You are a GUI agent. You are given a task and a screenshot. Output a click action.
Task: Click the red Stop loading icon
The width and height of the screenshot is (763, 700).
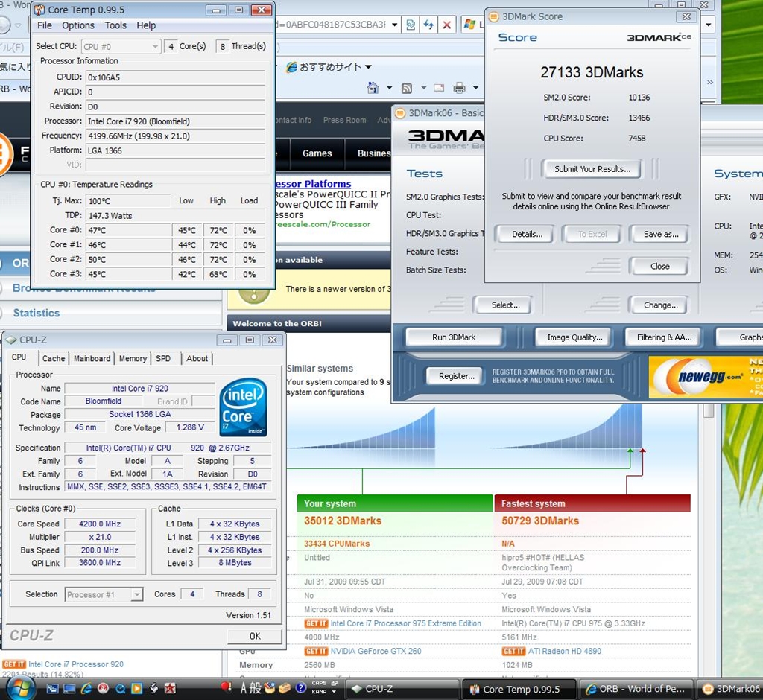[446, 25]
